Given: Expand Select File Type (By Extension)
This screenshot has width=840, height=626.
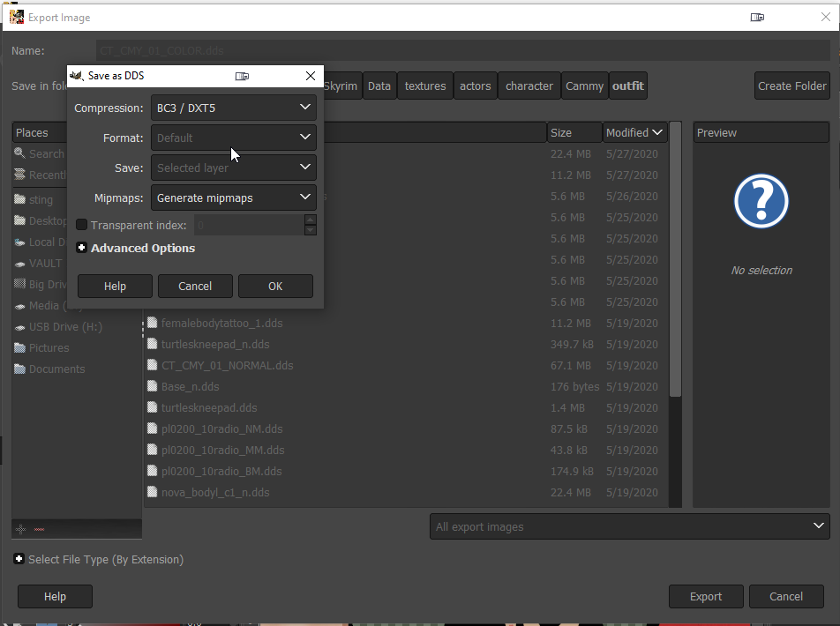Looking at the screenshot, I should point(19,559).
